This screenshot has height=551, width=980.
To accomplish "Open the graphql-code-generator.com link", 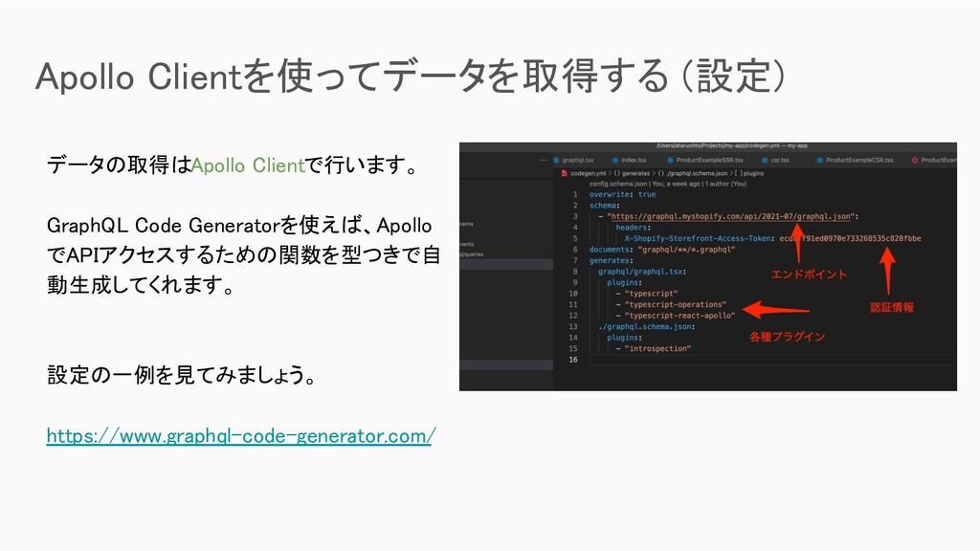I will click(x=241, y=435).
